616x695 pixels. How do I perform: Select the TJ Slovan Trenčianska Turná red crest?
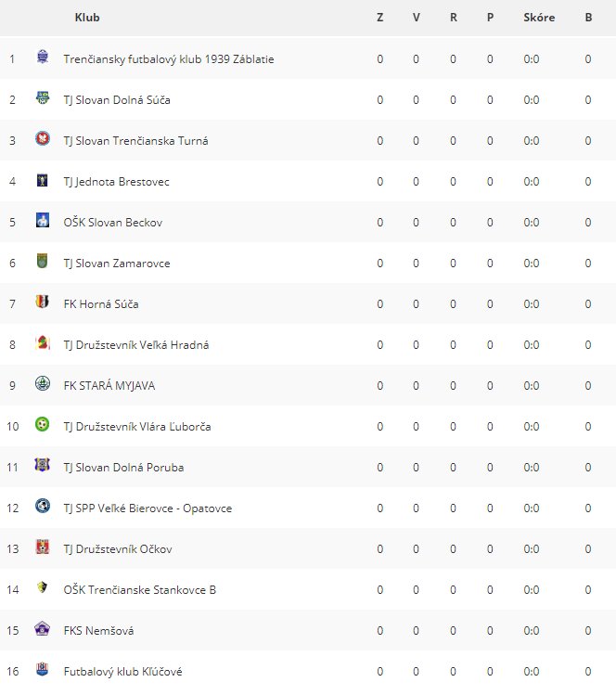pos(43,139)
